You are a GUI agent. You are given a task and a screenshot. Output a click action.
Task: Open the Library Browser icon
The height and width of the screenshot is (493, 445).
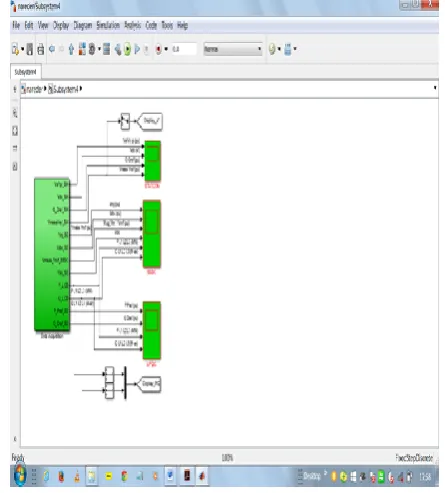pyautogui.click(x=82, y=49)
